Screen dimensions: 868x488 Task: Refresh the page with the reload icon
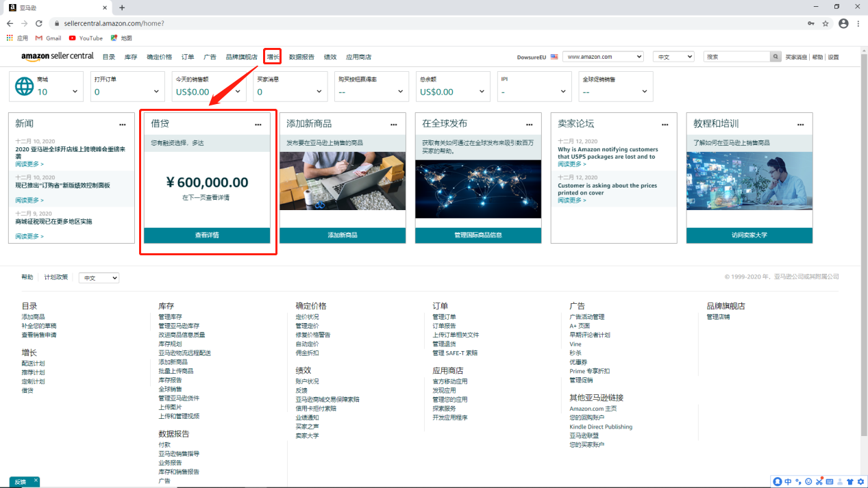(38, 22)
